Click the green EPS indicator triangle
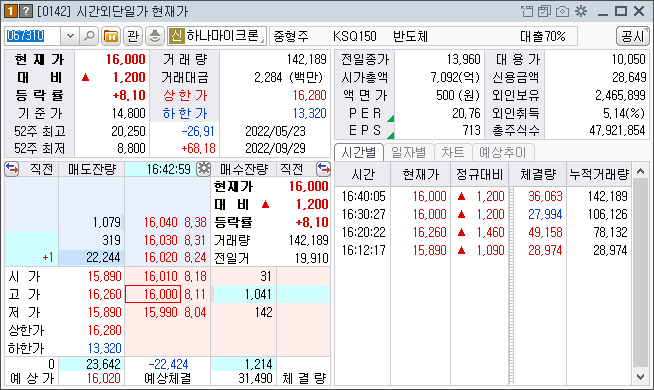Viewport: 654px width, 390px height. point(390,135)
